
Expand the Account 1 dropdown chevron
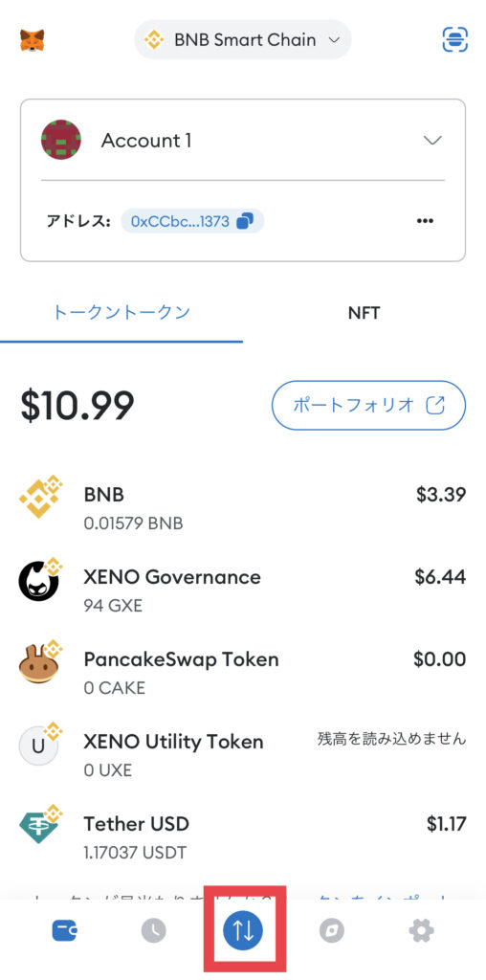pos(432,140)
